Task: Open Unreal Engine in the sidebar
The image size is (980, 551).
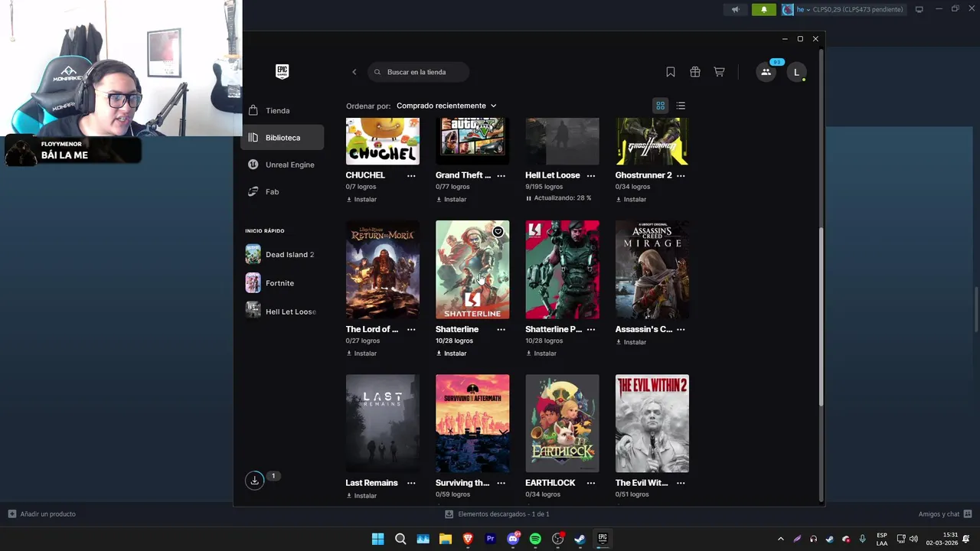Action: [283, 165]
